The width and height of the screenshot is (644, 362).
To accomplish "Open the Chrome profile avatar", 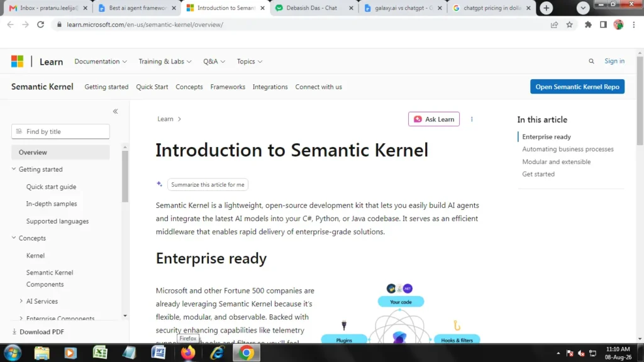I will coord(618,25).
